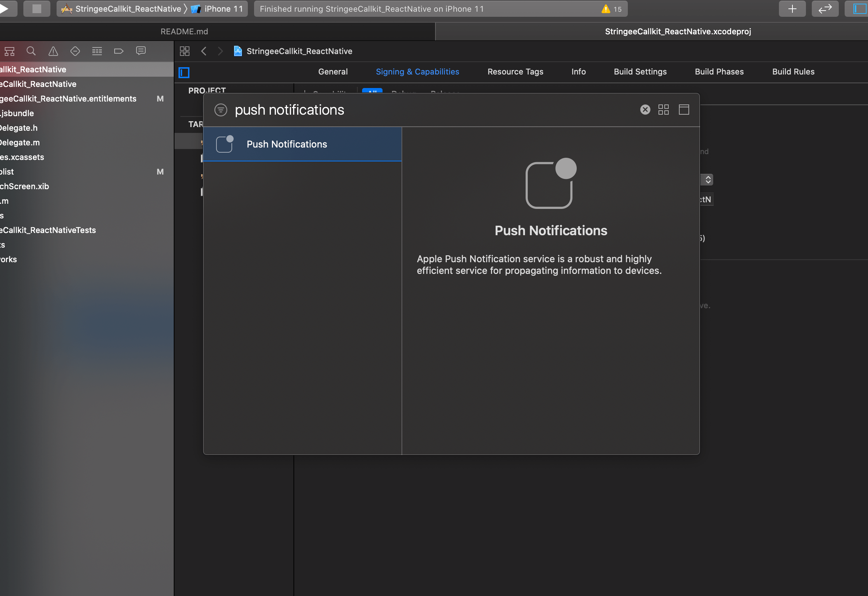Open the Delegate.m file

(x=87, y=142)
